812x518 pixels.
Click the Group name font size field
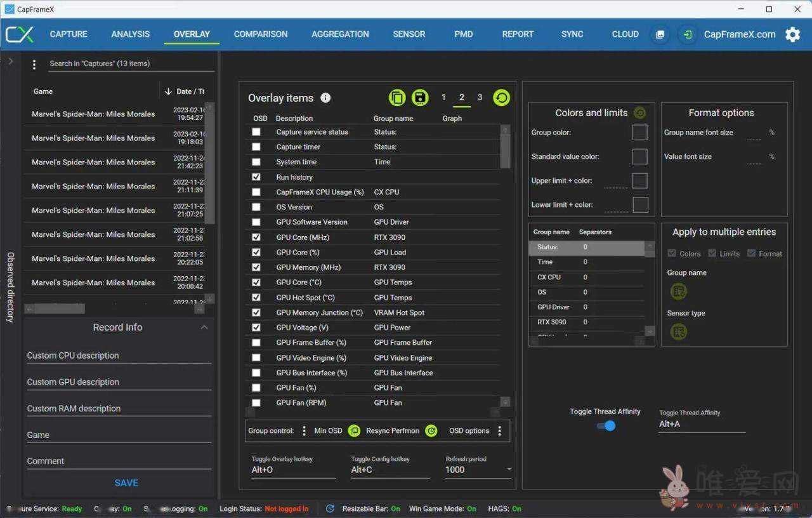(754, 133)
